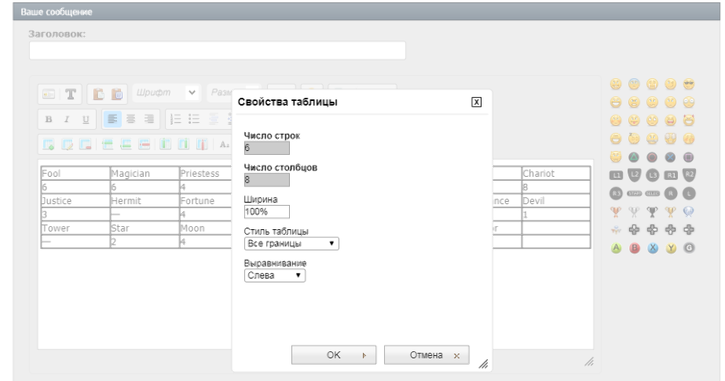Insert the bronze trophy icon
Image resolution: width=725 pixels, height=381 pixels.
click(616, 212)
